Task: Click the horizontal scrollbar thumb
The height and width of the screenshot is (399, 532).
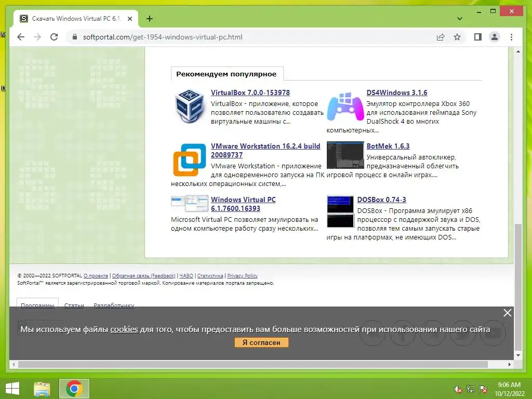Action: pyautogui.click(x=253, y=364)
